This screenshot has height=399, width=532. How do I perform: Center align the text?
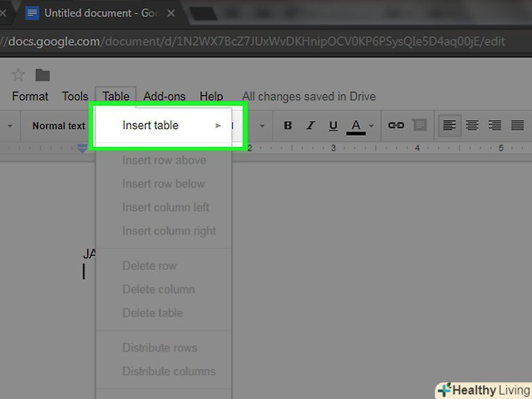pos(472,126)
